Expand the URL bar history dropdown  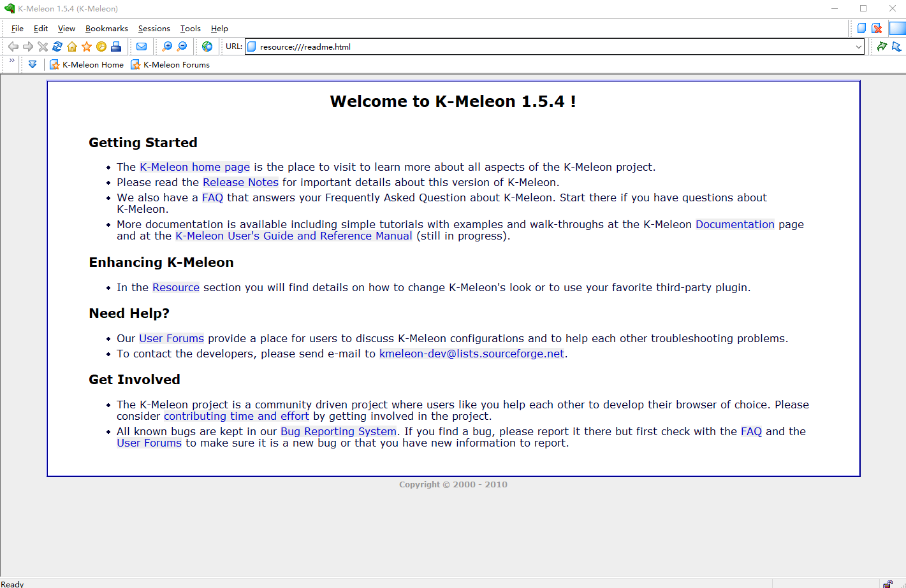click(x=858, y=47)
